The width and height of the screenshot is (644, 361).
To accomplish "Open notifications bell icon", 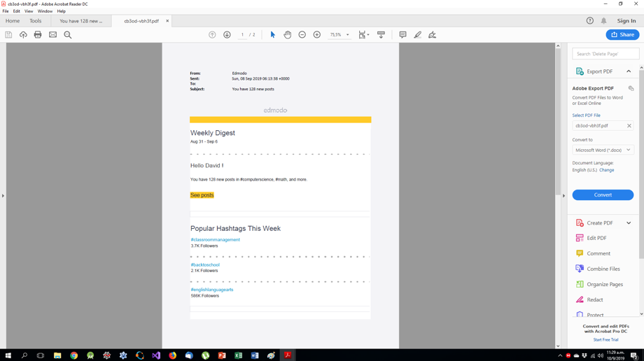I will click(603, 20).
